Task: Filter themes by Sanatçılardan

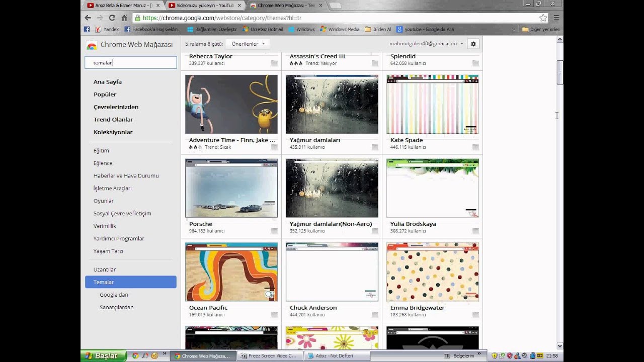Action: coord(117,307)
